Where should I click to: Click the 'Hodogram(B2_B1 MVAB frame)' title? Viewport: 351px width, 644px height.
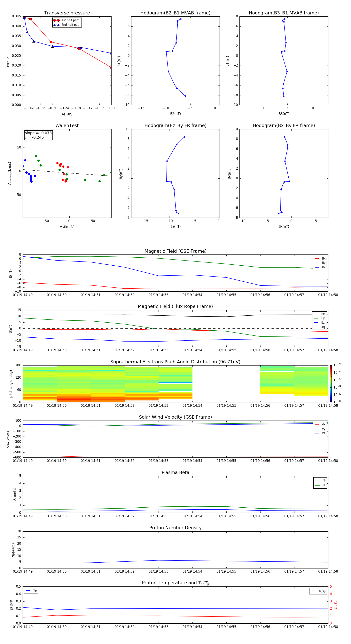click(175, 13)
